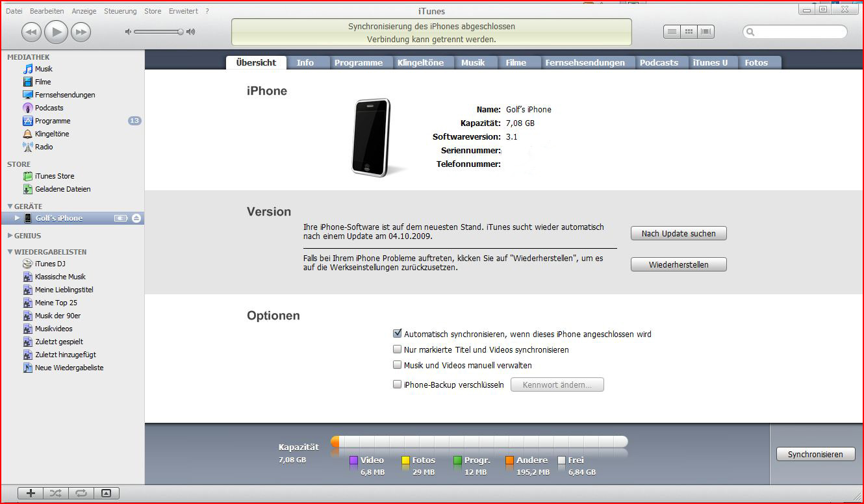Screen dimensions: 864x504
Task: Click the Play button
Action: (x=56, y=32)
